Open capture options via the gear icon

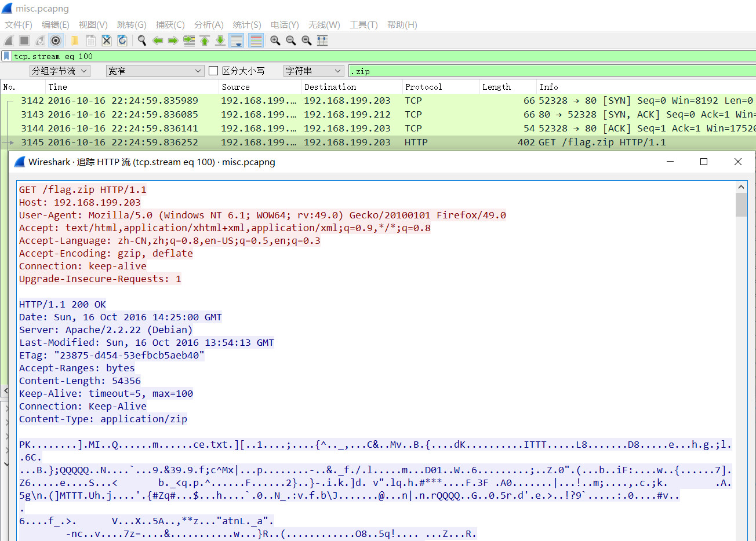point(56,41)
